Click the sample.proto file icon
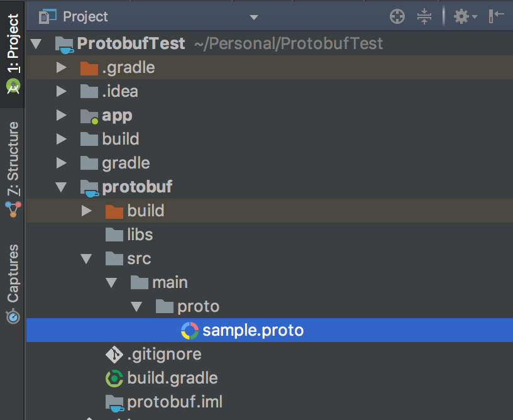Image resolution: width=513 pixels, height=420 pixels. point(189,330)
